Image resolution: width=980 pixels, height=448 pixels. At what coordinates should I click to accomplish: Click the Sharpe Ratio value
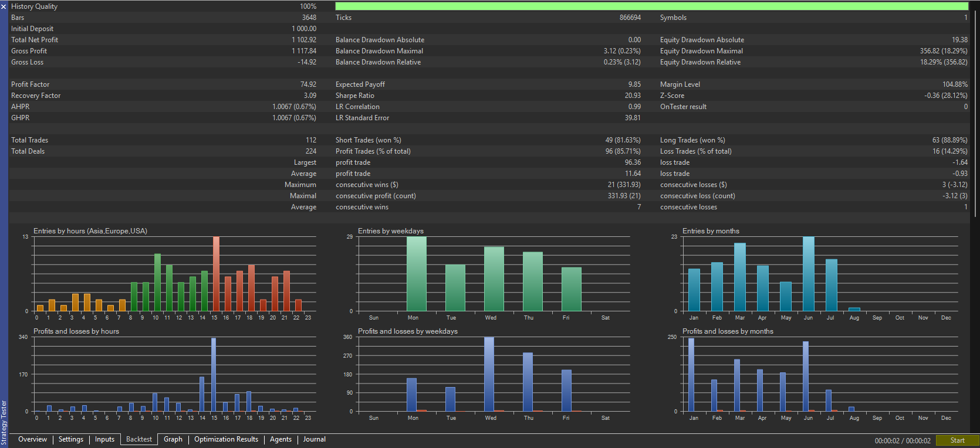point(633,96)
